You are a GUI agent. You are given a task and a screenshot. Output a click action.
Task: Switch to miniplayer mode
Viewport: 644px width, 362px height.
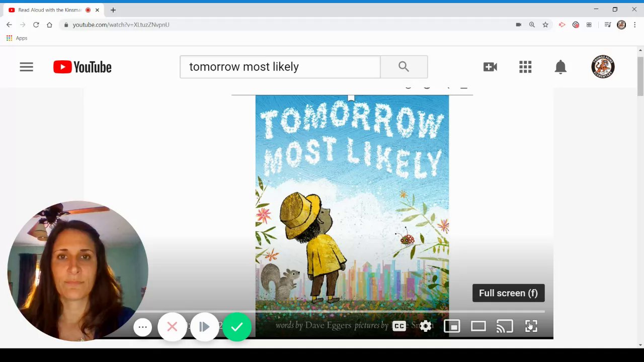(x=452, y=326)
